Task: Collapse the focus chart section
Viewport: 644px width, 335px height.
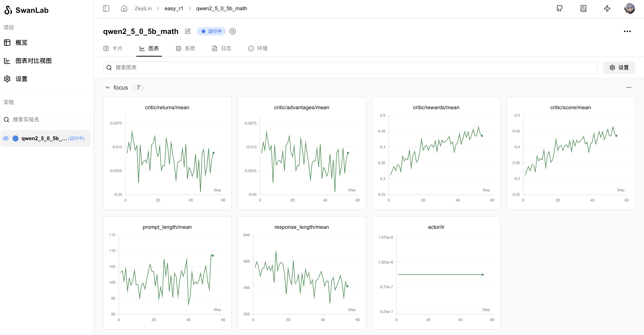Action: pos(108,88)
